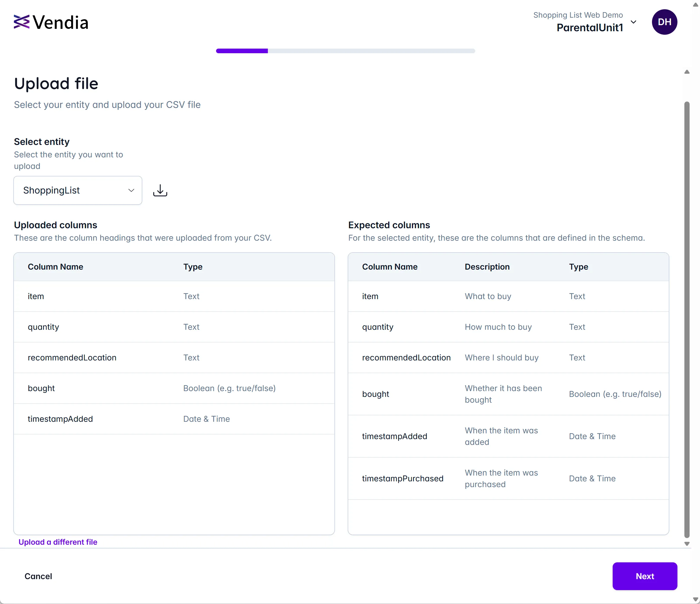Select the timestampPurchased row

(x=509, y=479)
